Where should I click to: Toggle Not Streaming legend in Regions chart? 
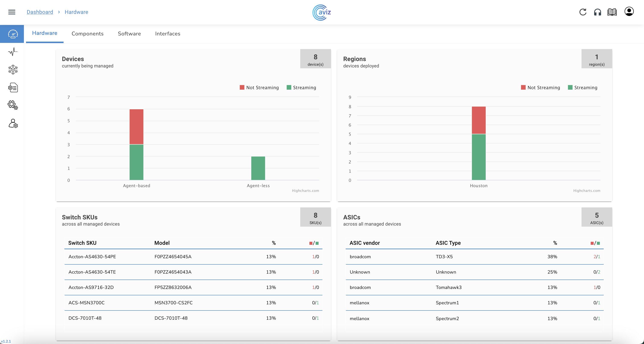[543, 87]
